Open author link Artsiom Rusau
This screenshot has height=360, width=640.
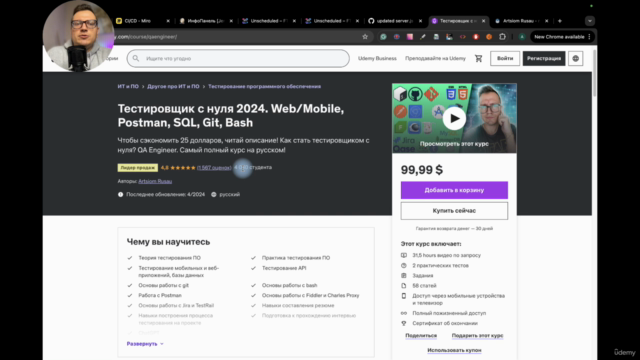point(155,181)
